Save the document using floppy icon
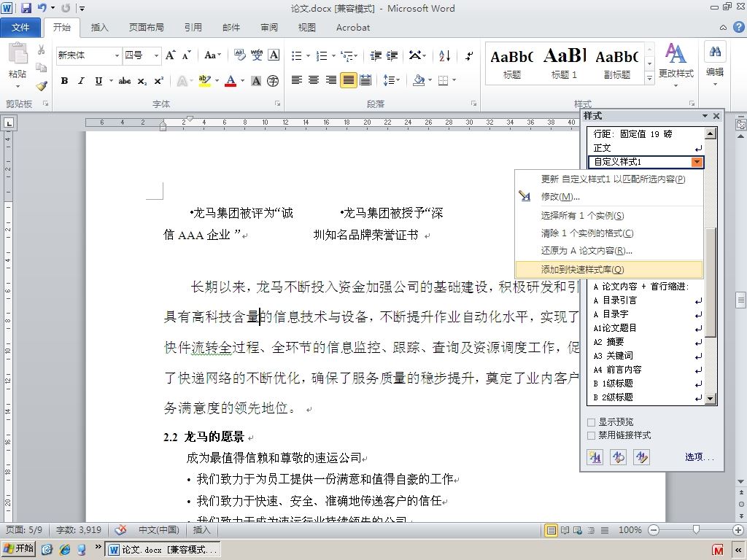 pos(26,8)
